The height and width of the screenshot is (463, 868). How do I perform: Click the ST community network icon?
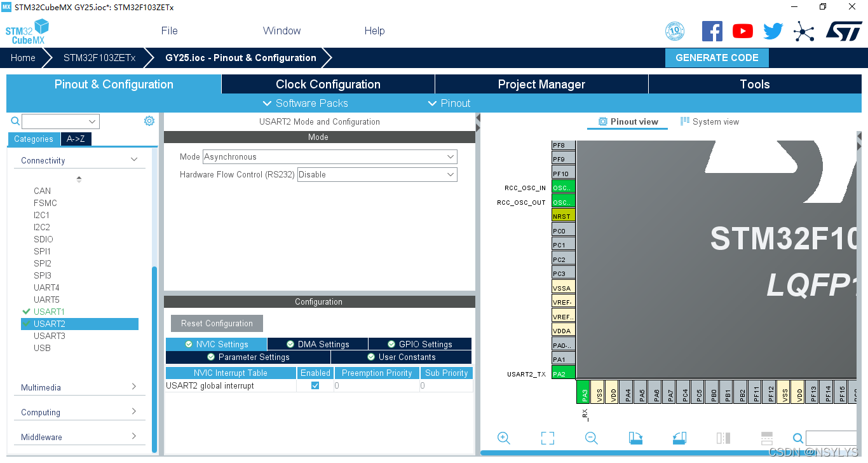(x=804, y=31)
